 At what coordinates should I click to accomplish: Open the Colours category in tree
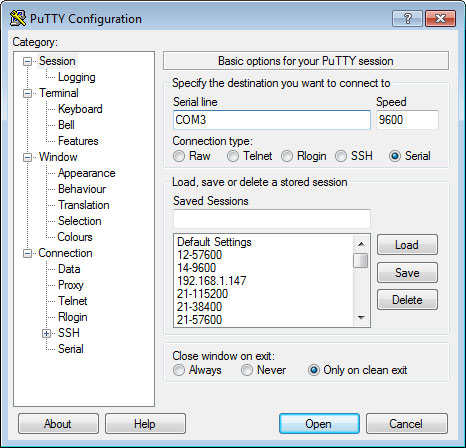tap(75, 237)
